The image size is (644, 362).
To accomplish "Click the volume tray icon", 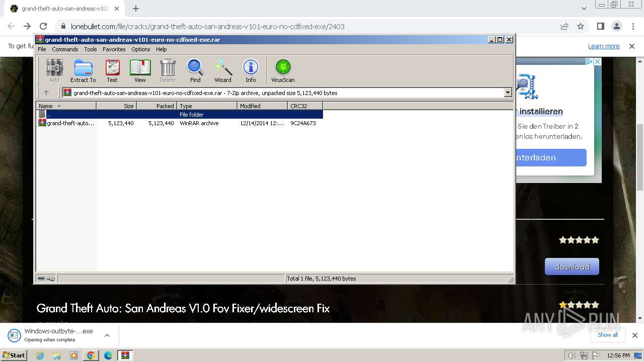I will [572, 355].
